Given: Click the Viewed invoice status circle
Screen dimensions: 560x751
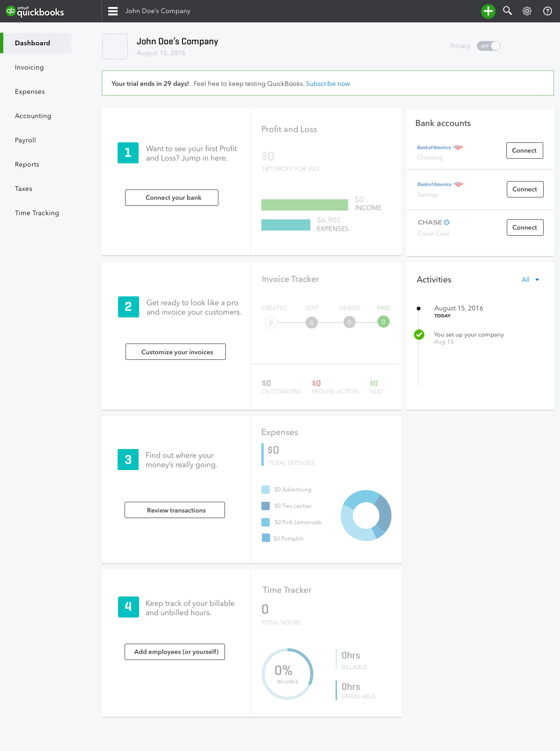Looking at the screenshot, I should tap(349, 322).
